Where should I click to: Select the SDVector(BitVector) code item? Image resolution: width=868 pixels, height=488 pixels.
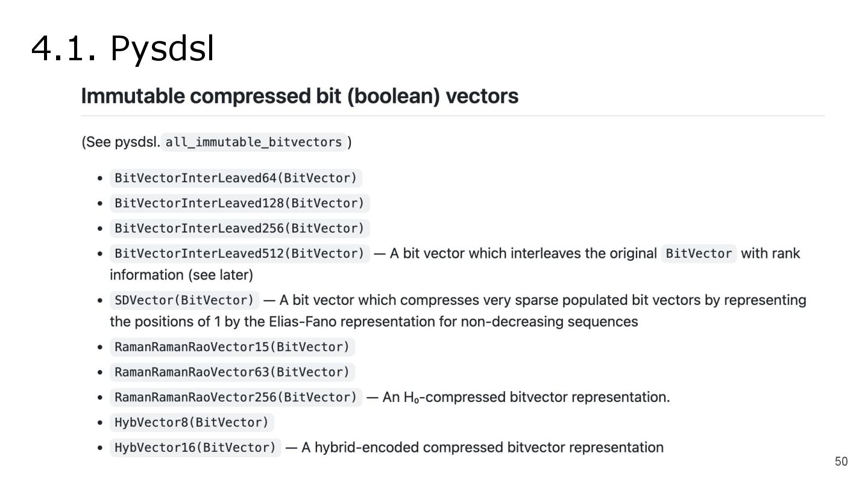pyautogui.click(x=184, y=300)
